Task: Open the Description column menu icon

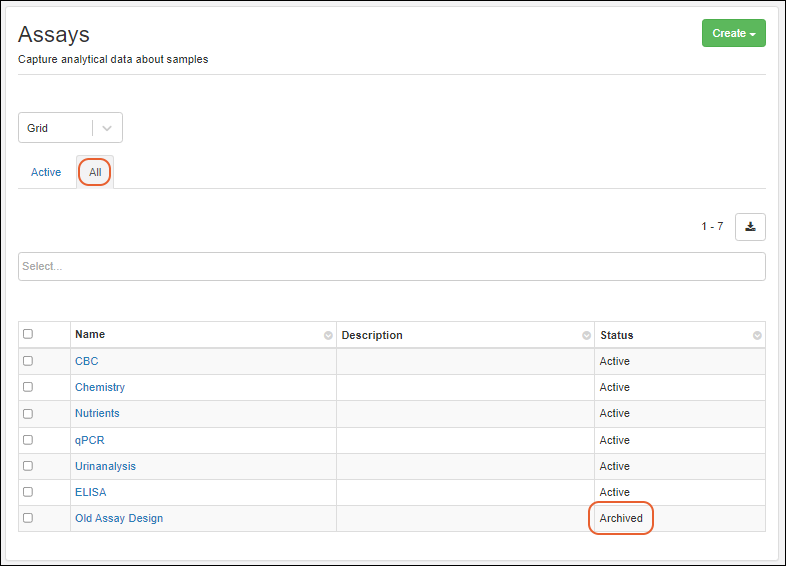Action: click(586, 336)
